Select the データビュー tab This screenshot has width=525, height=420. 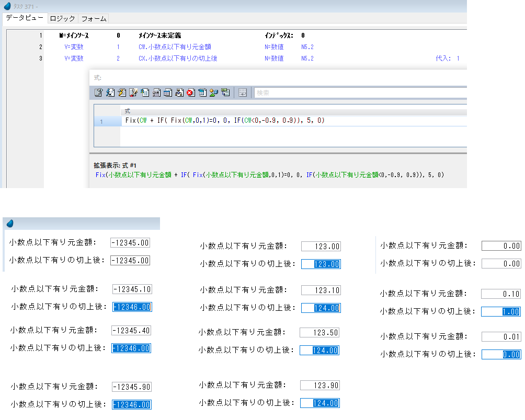[25, 18]
